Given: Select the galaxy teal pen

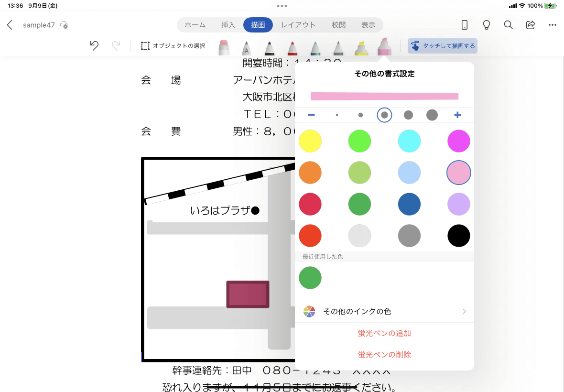Looking at the screenshot, I should point(315,48).
